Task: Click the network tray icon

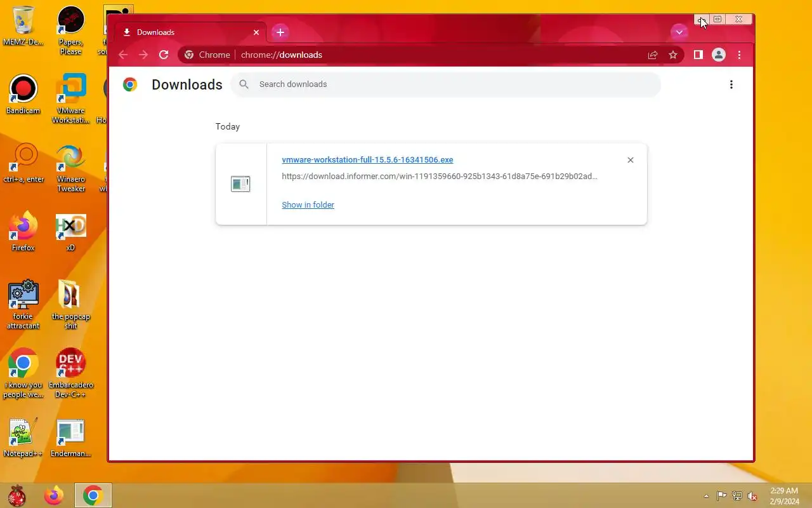Action: pyautogui.click(x=737, y=496)
